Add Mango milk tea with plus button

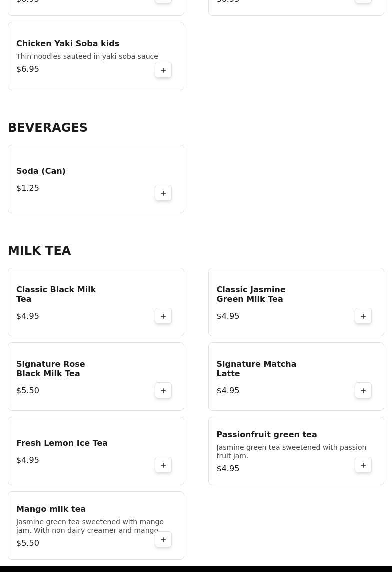(x=163, y=540)
